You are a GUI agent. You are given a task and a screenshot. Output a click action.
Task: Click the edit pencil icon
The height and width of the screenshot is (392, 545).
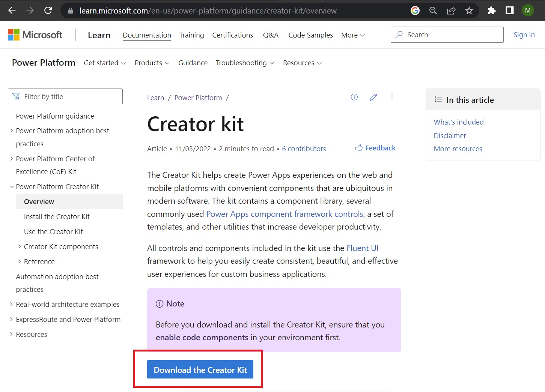[x=373, y=97]
